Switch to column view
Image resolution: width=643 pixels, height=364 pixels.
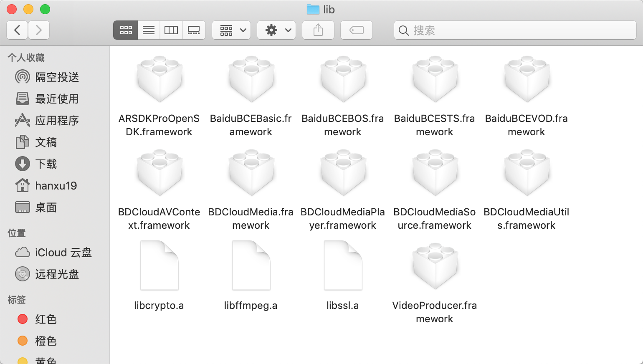click(171, 30)
